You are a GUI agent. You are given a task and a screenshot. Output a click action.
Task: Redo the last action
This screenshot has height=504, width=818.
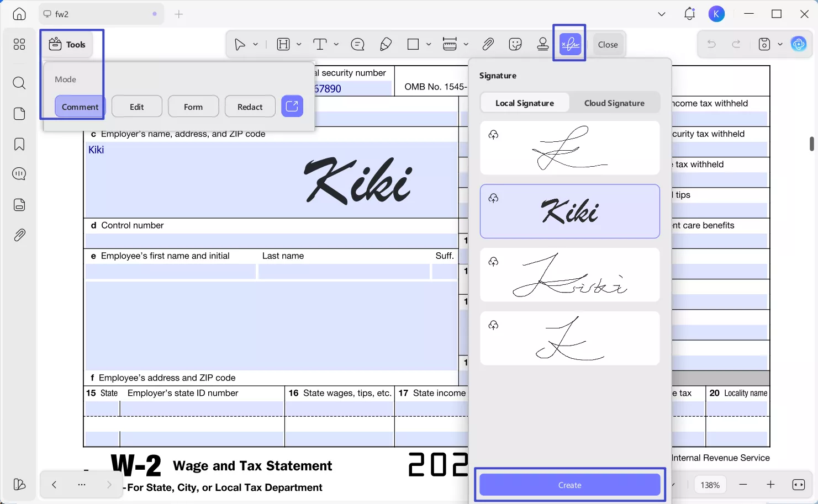pyautogui.click(x=736, y=45)
